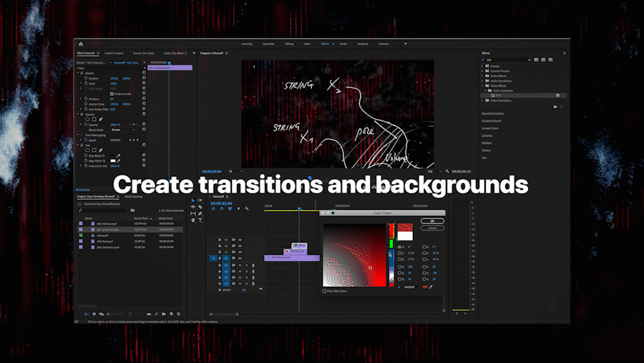
Task: Select the Hand tool in Tools panel
Action: point(192,221)
